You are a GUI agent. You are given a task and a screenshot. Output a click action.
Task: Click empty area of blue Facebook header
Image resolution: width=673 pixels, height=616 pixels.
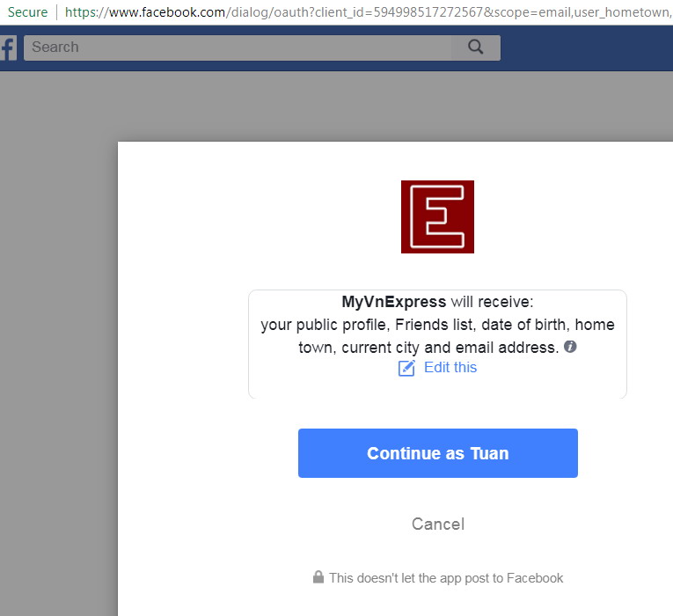tap(586, 48)
